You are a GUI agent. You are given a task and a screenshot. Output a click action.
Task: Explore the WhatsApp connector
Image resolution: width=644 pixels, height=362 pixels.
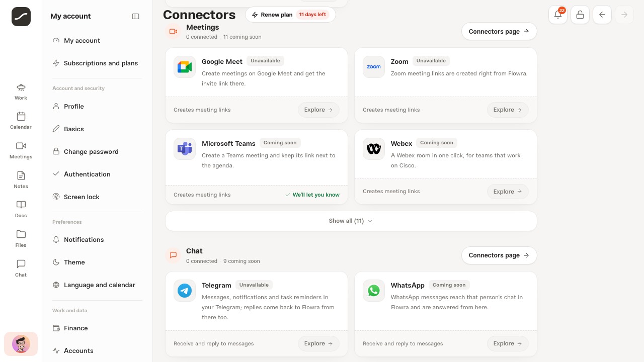coord(508,343)
